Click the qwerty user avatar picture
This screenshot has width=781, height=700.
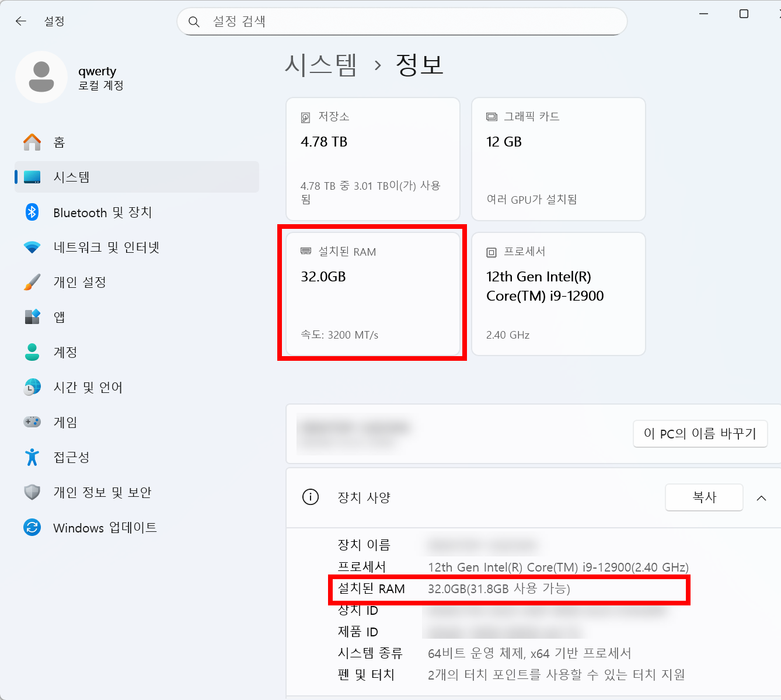(x=41, y=77)
